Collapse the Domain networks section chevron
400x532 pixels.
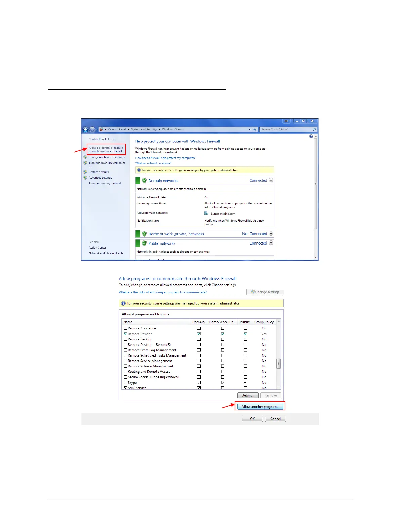click(x=271, y=180)
